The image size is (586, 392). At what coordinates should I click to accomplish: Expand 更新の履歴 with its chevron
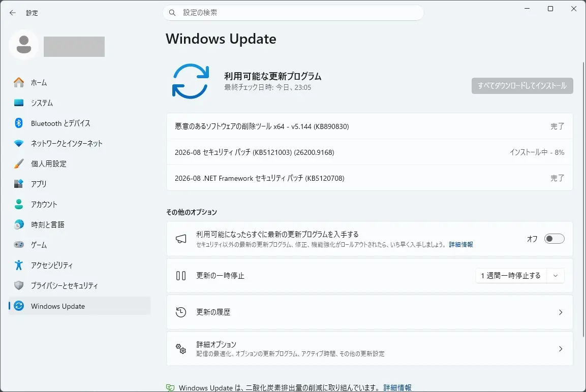coord(560,312)
